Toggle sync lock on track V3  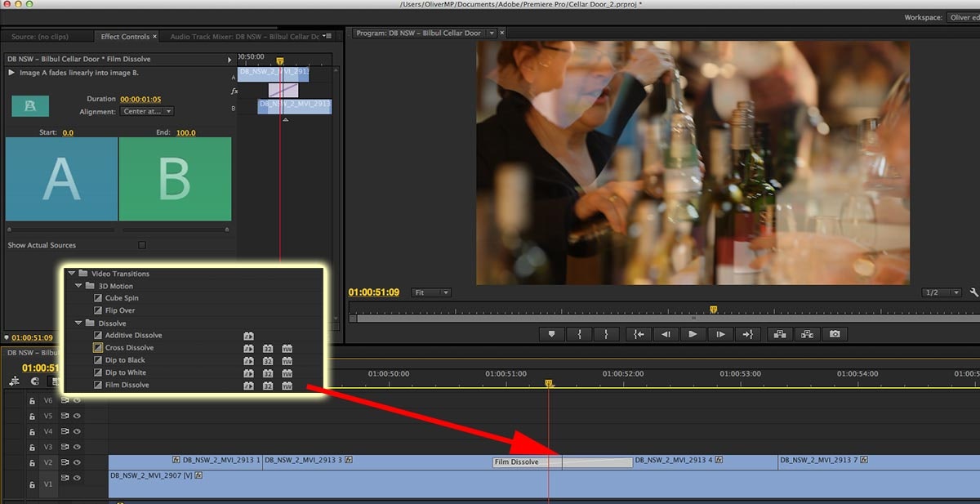(65, 447)
